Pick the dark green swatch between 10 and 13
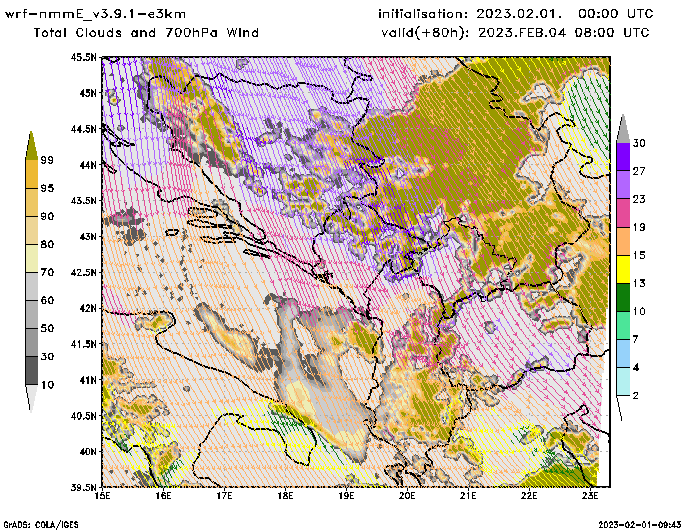Image resolution: width=700 pixels, height=530 pixels. (623, 297)
